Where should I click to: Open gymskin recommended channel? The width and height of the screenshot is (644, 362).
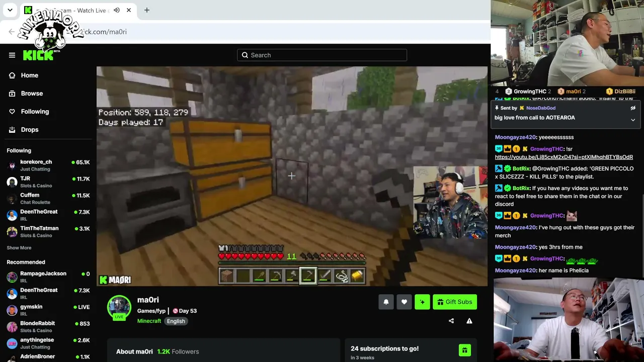click(x=48, y=310)
